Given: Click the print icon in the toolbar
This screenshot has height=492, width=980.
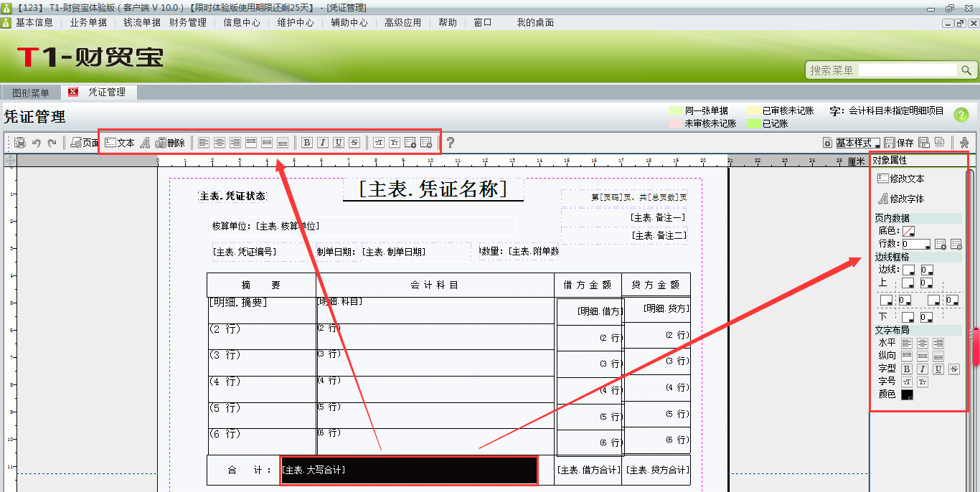Looking at the screenshot, I should [x=20, y=143].
